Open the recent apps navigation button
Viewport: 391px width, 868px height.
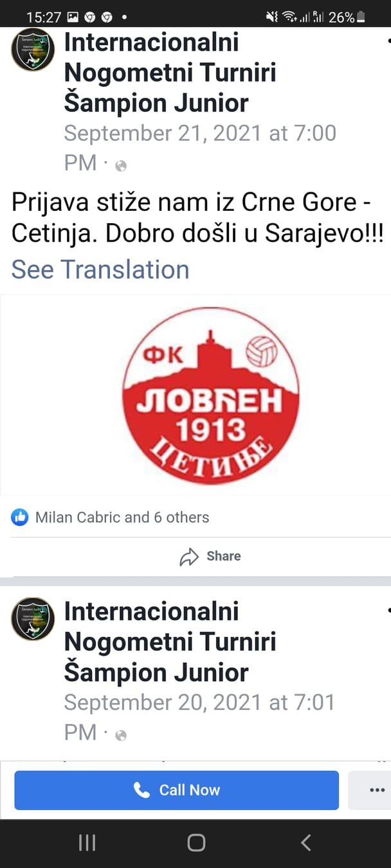[x=87, y=842]
